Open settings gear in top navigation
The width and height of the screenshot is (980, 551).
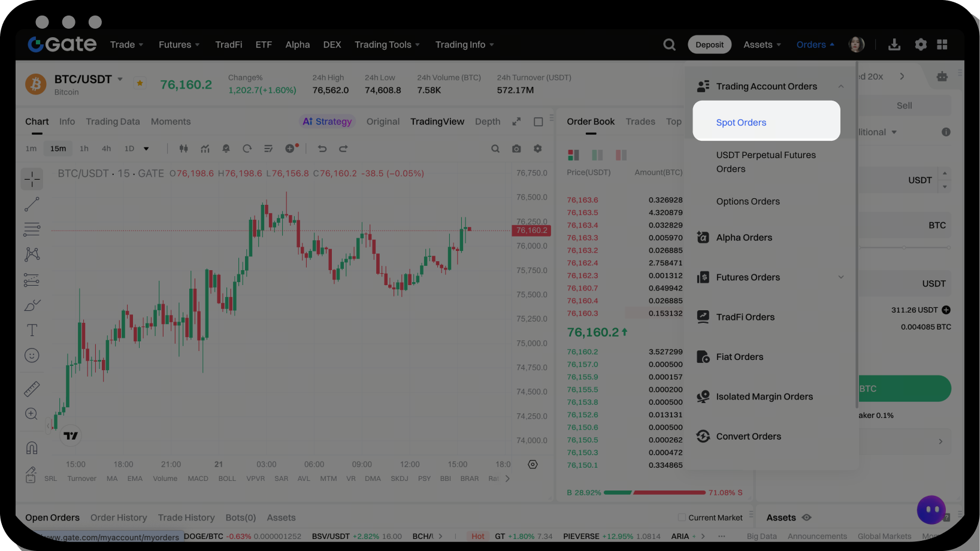pyautogui.click(x=921, y=45)
